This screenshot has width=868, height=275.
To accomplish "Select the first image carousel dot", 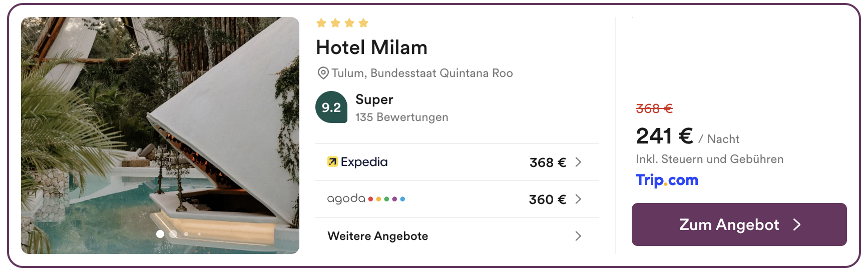I will click(x=160, y=233).
